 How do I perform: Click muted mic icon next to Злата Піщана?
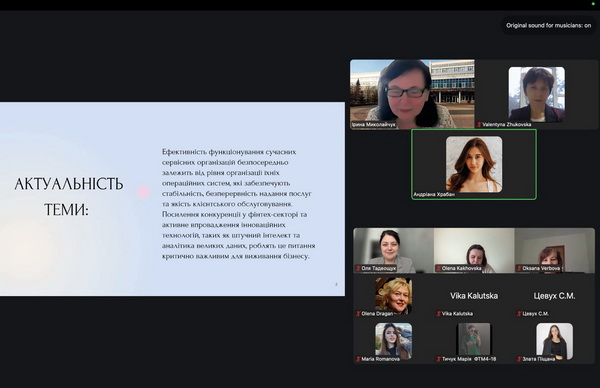tap(519, 359)
